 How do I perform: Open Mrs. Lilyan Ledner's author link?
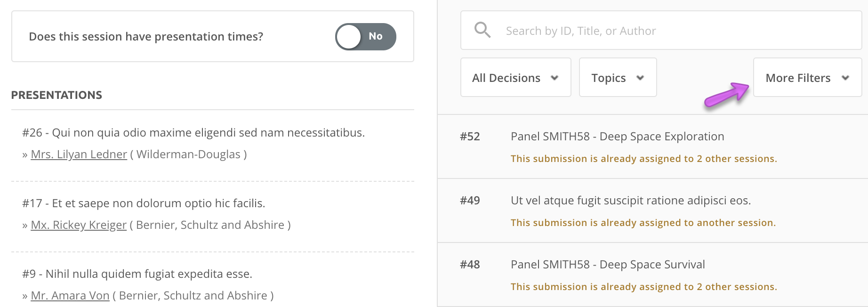[x=79, y=154]
